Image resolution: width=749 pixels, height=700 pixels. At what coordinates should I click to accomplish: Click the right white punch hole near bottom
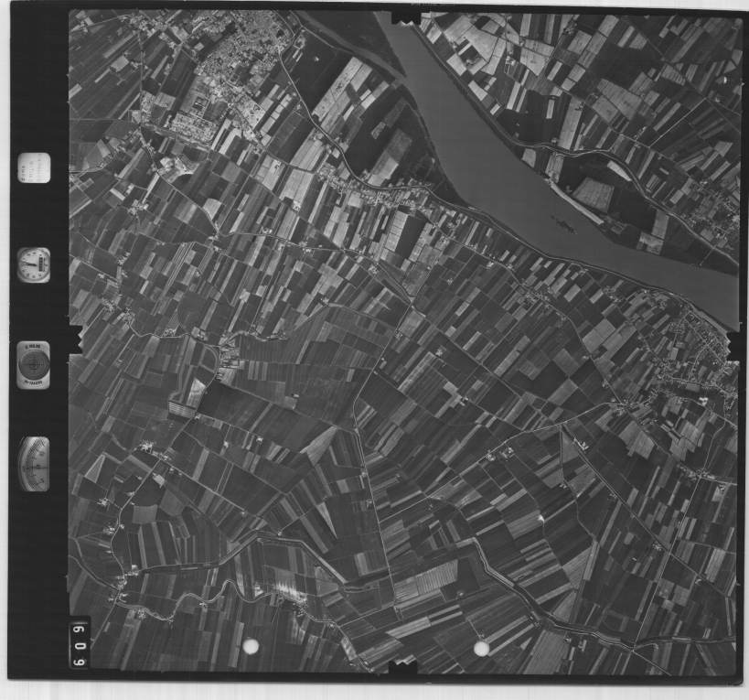click(481, 648)
